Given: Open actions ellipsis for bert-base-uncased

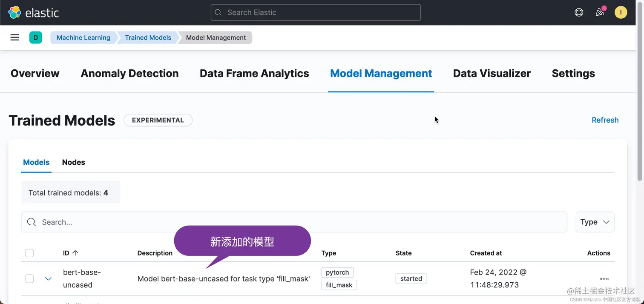Looking at the screenshot, I should point(604,279).
